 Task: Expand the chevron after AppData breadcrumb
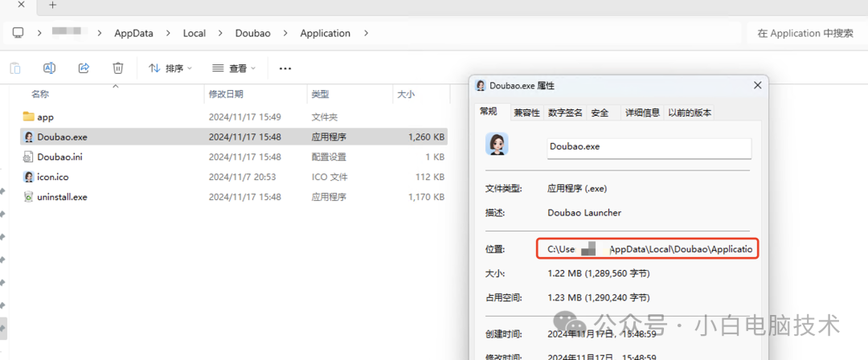pyautogui.click(x=168, y=33)
